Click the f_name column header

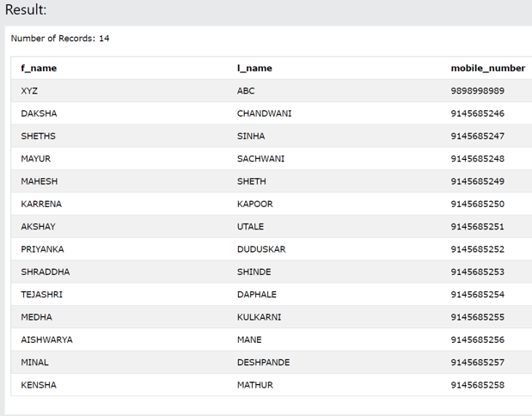click(x=39, y=68)
